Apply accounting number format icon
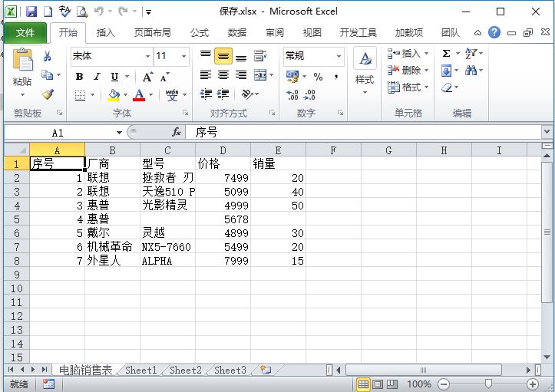555x392 pixels. (292, 76)
